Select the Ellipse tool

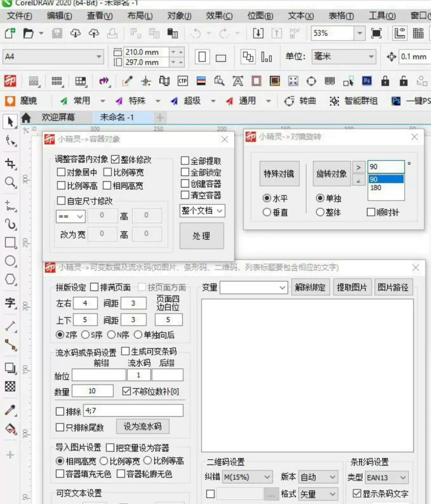pos(10,261)
